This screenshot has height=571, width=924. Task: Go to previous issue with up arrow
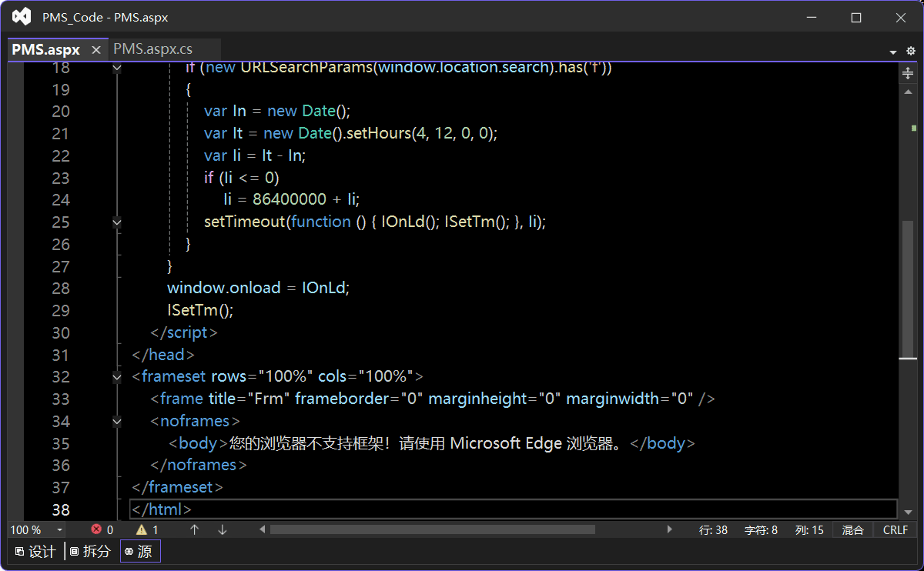click(195, 529)
